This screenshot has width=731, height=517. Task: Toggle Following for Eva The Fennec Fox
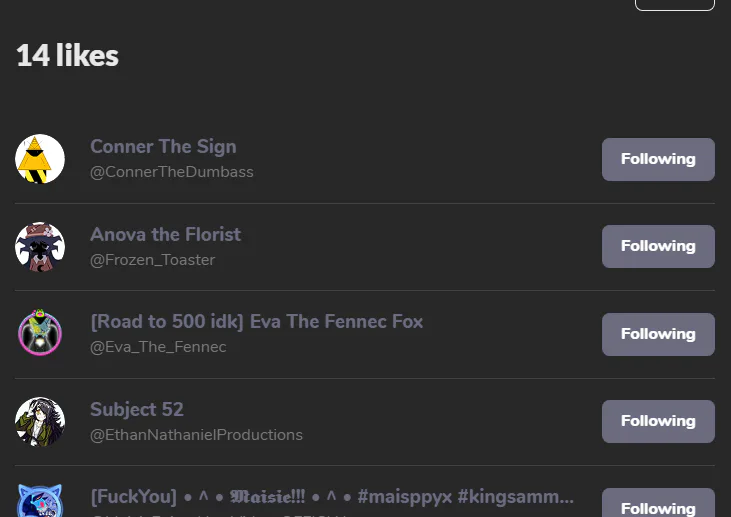tap(658, 334)
